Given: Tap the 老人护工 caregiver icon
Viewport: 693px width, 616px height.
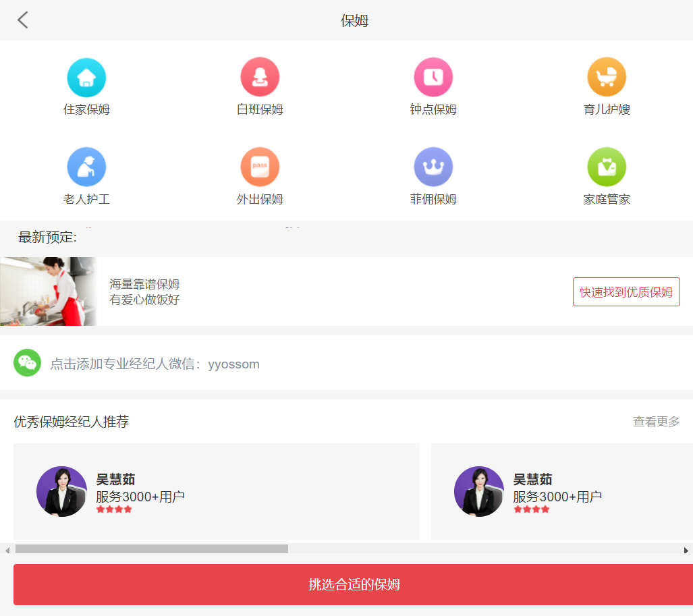Looking at the screenshot, I should pos(86,167).
